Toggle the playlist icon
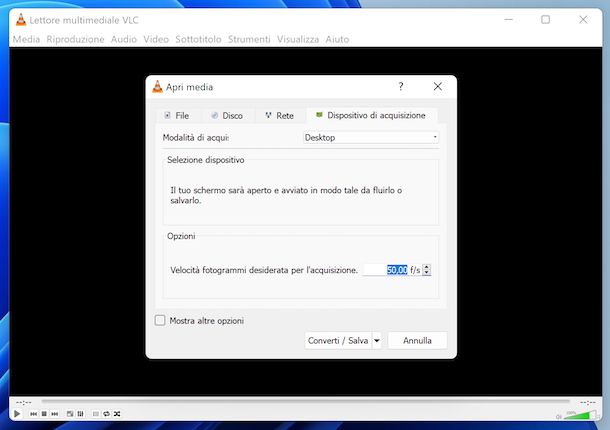610x430 pixels. 96,414
